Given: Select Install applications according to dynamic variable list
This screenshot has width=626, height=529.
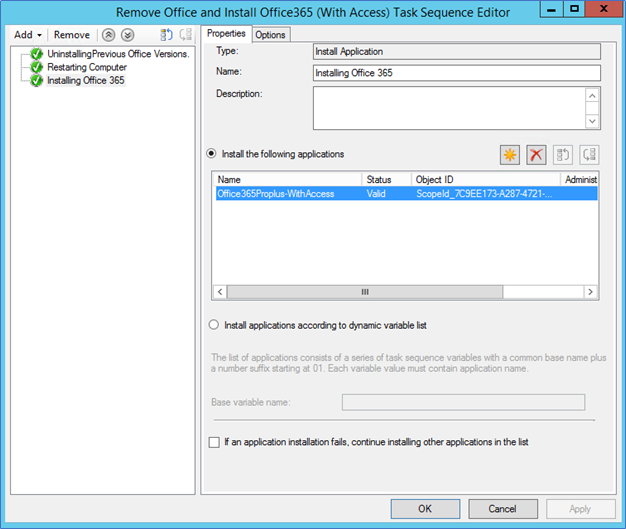Looking at the screenshot, I should coord(214,325).
